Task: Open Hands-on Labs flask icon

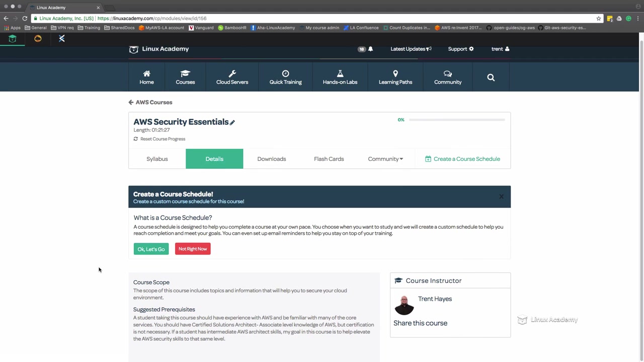Action: point(340,74)
